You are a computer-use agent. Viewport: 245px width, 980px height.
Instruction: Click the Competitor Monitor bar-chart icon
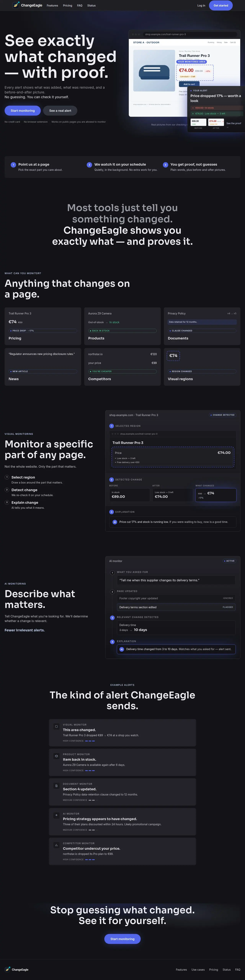point(56,845)
